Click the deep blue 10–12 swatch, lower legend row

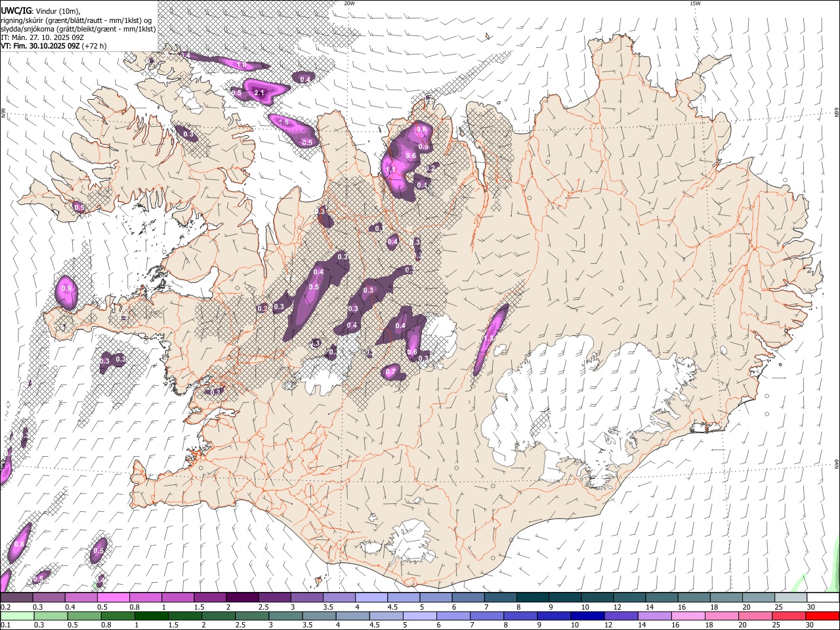[587, 616]
